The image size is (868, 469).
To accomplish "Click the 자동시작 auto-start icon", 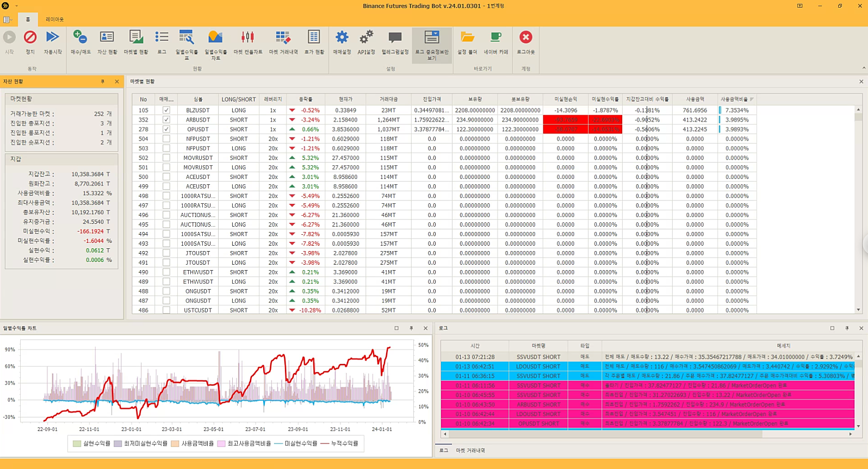I will tap(53, 37).
